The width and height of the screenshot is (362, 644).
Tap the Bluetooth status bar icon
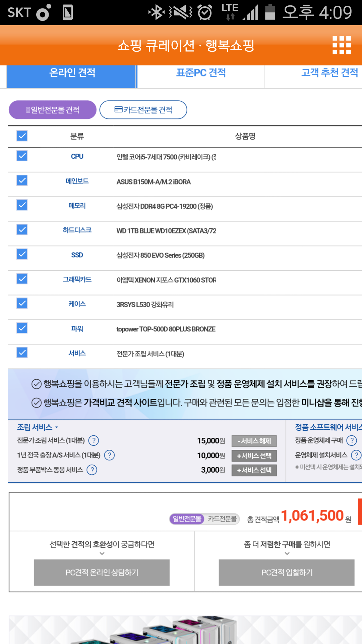[x=156, y=13]
